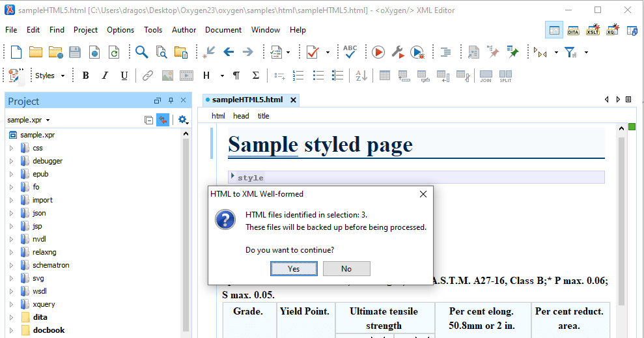The height and width of the screenshot is (338, 644).
Task: Select the sampleHTML5.html editor tab
Action: [247, 100]
